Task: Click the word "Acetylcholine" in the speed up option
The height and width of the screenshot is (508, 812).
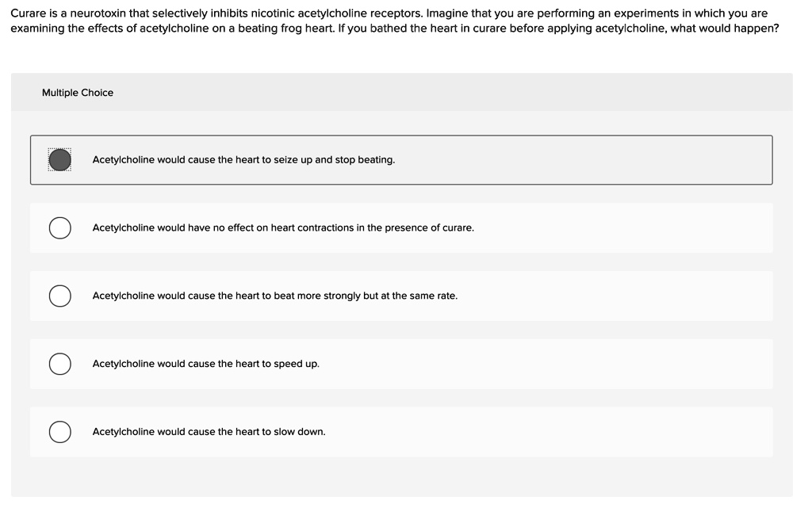Action: pos(123,364)
